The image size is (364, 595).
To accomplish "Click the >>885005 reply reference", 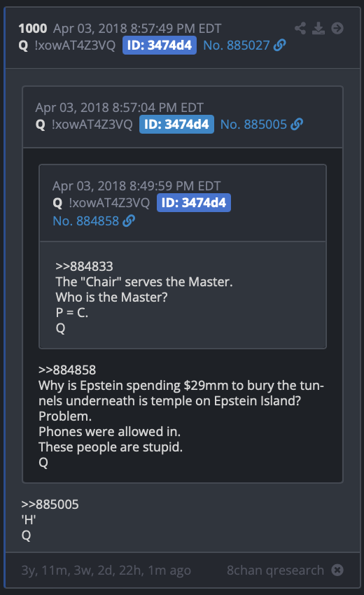I will (50, 504).
